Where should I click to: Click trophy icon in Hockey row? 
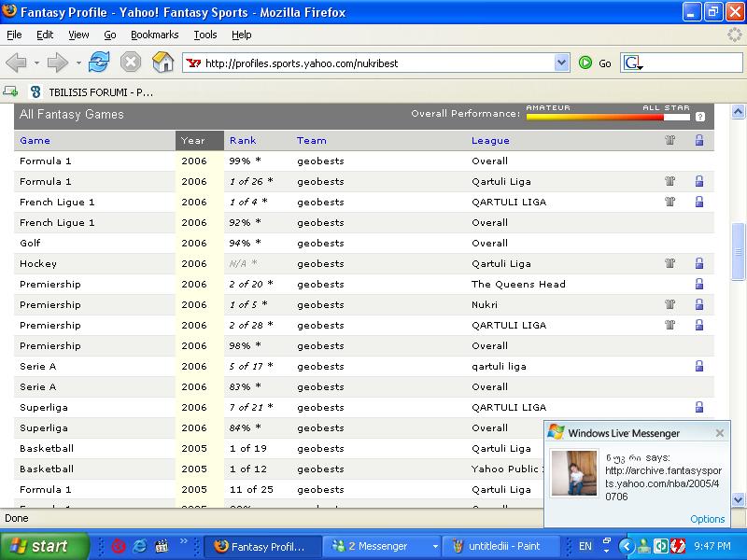pos(670,263)
